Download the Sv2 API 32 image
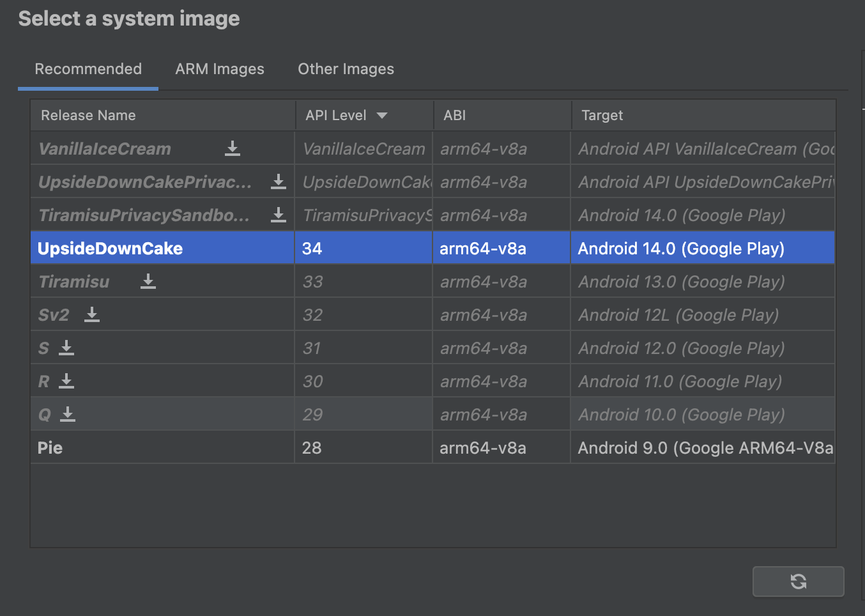The image size is (865, 616). click(92, 315)
